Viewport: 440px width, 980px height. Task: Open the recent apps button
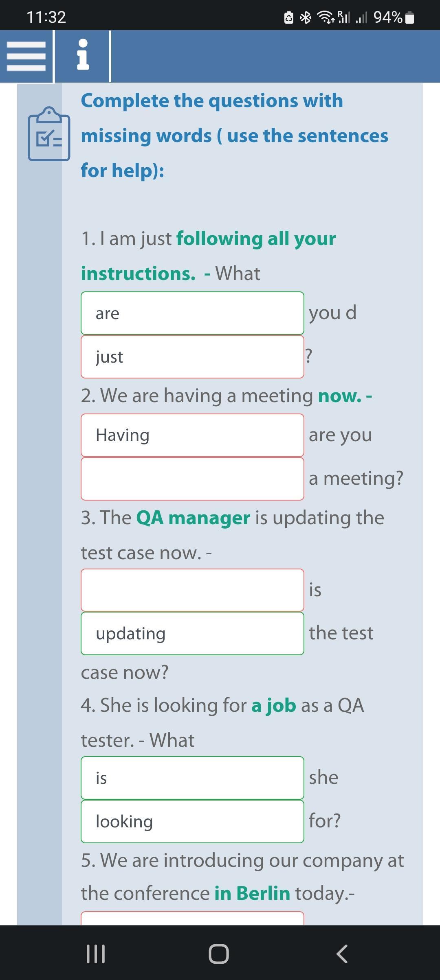[x=96, y=954]
